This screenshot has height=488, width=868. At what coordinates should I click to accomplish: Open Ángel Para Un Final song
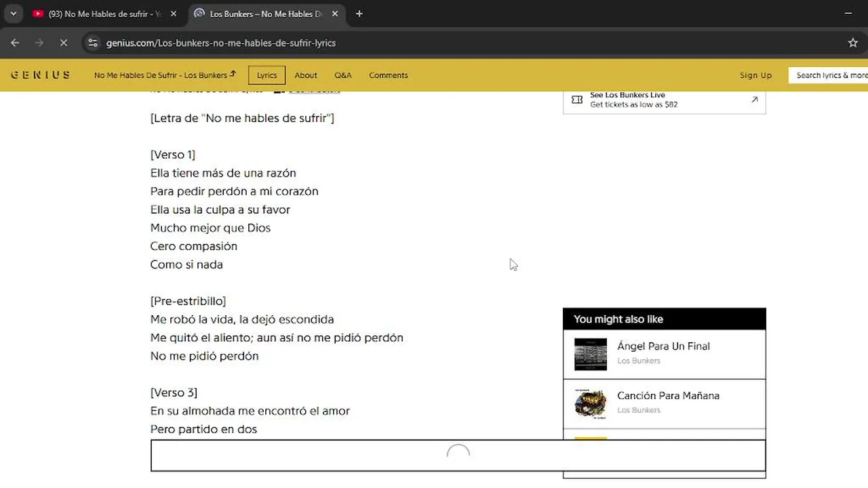[663, 346]
